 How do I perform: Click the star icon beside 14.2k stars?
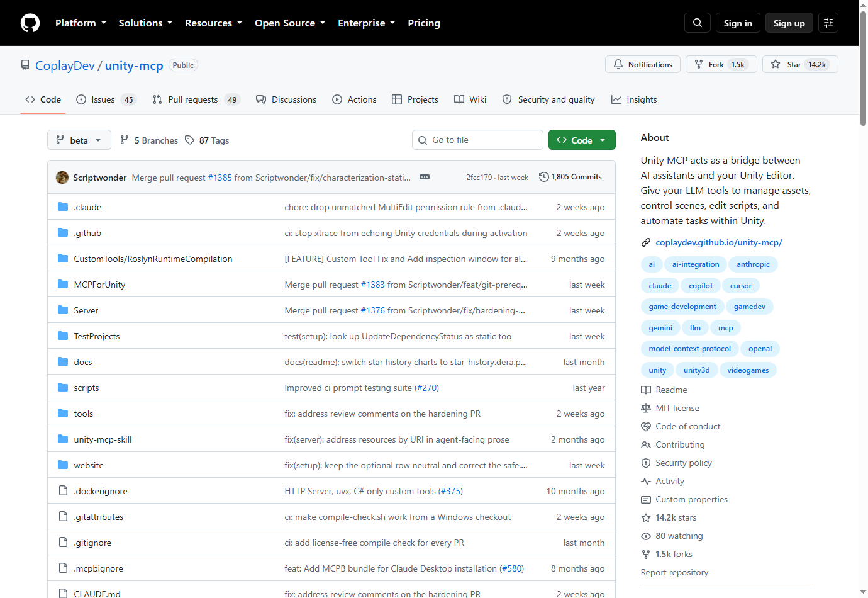(646, 518)
